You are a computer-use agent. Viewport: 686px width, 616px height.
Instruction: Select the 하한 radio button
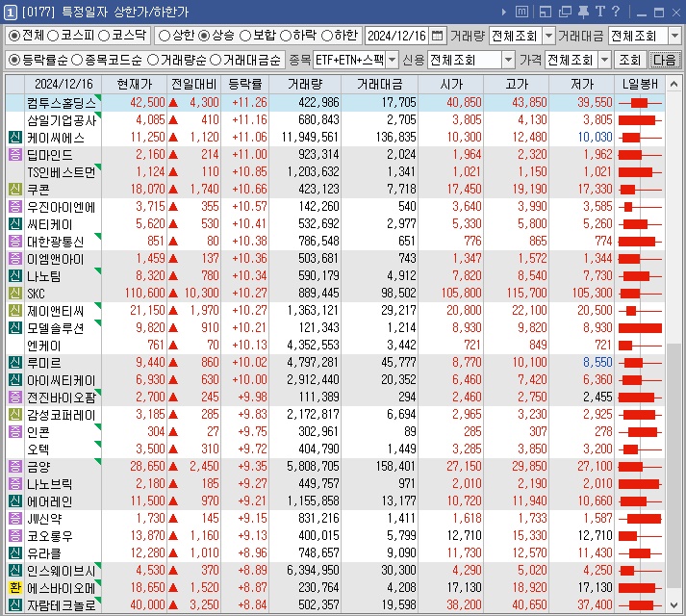[327, 36]
